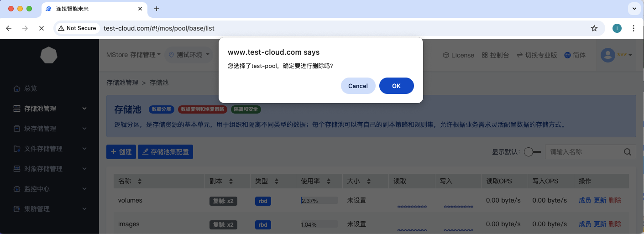Select 总览 in sidebar

click(30, 88)
